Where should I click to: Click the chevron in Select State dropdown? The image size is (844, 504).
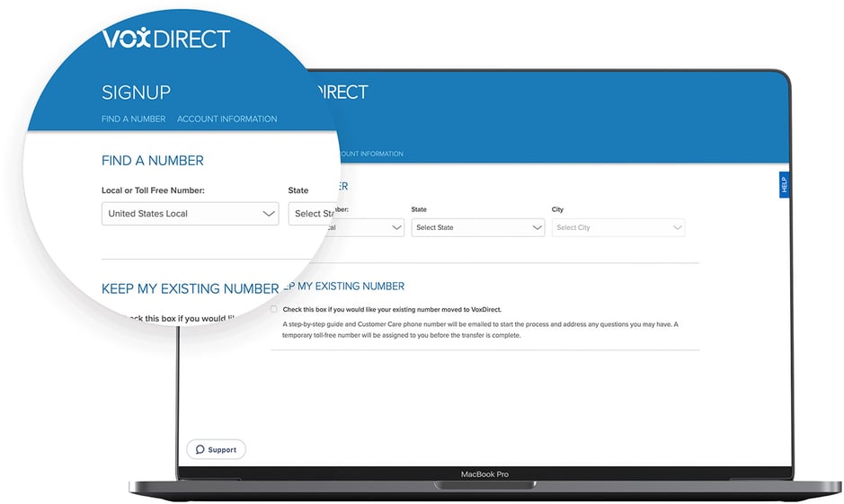click(x=537, y=227)
